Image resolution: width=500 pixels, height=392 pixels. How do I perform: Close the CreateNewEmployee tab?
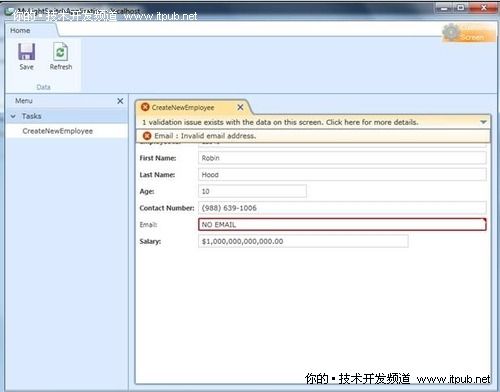pos(240,107)
